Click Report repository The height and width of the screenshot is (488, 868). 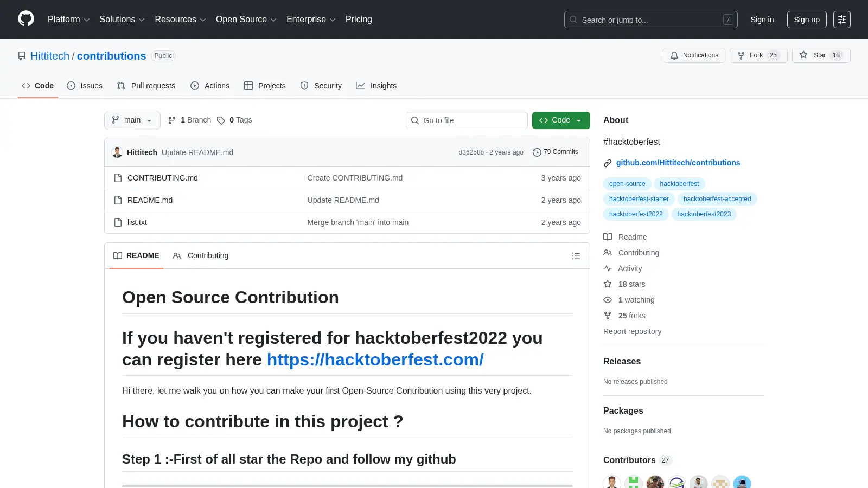[632, 331]
